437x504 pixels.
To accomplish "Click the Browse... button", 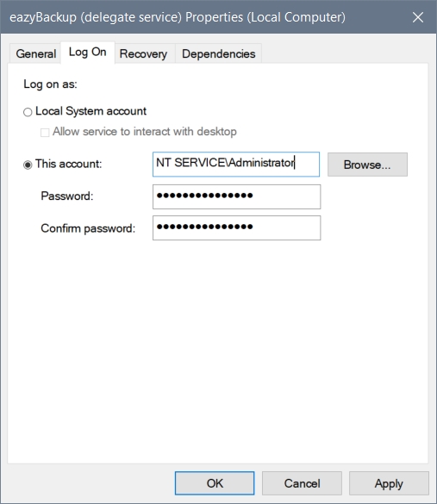I will click(367, 165).
